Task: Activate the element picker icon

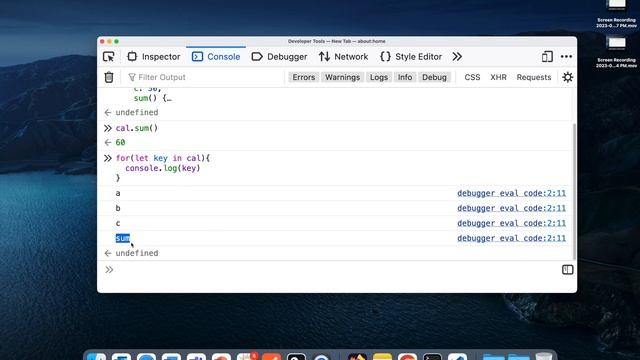Action: click(x=109, y=57)
